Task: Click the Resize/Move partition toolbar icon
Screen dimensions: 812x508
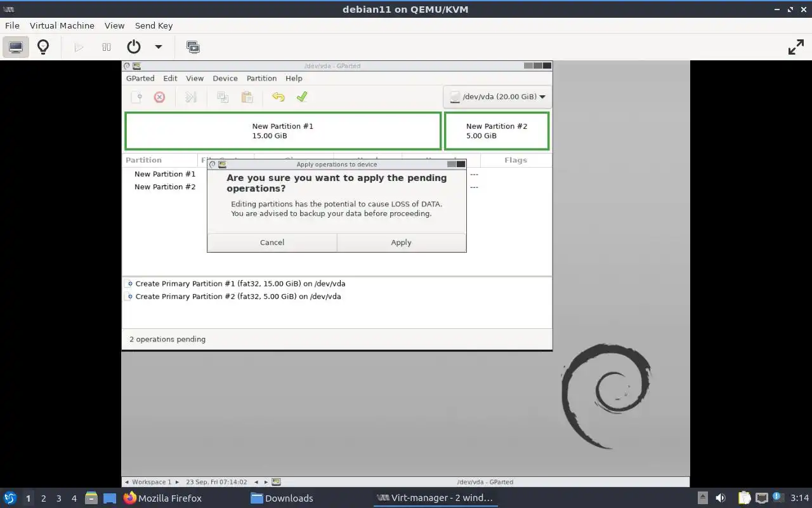Action: [x=191, y=97]
